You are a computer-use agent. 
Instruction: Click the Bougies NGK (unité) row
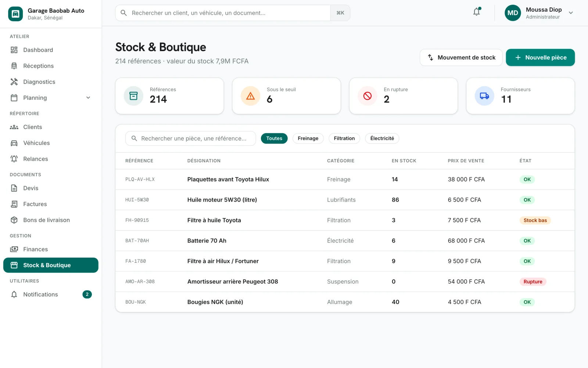(345, 302)
